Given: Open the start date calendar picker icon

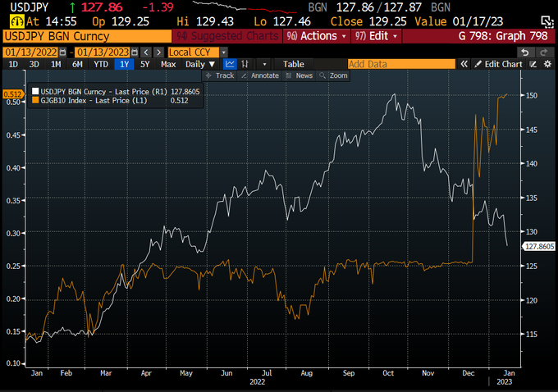Looking at the screenshot, I should coord(62,52).
